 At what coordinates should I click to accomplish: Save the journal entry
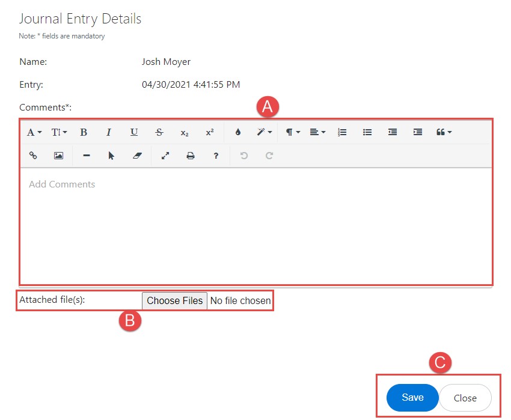412,398
